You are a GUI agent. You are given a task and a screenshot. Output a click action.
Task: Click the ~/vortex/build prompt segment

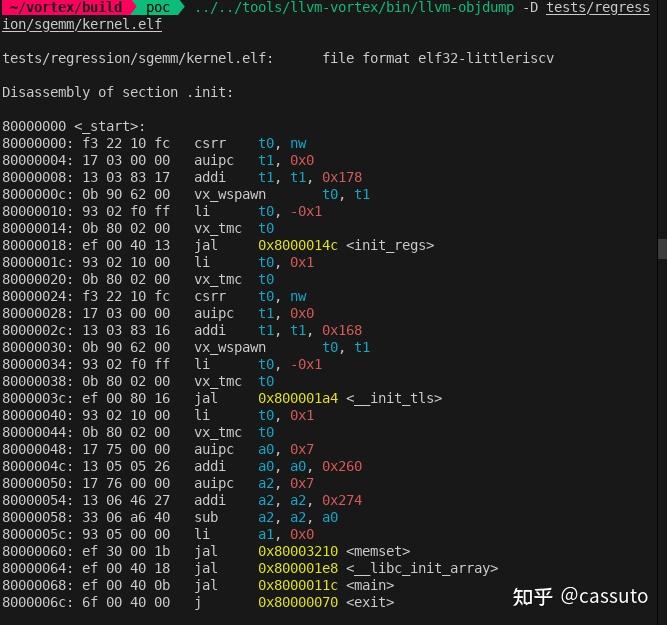pos(65,8)
